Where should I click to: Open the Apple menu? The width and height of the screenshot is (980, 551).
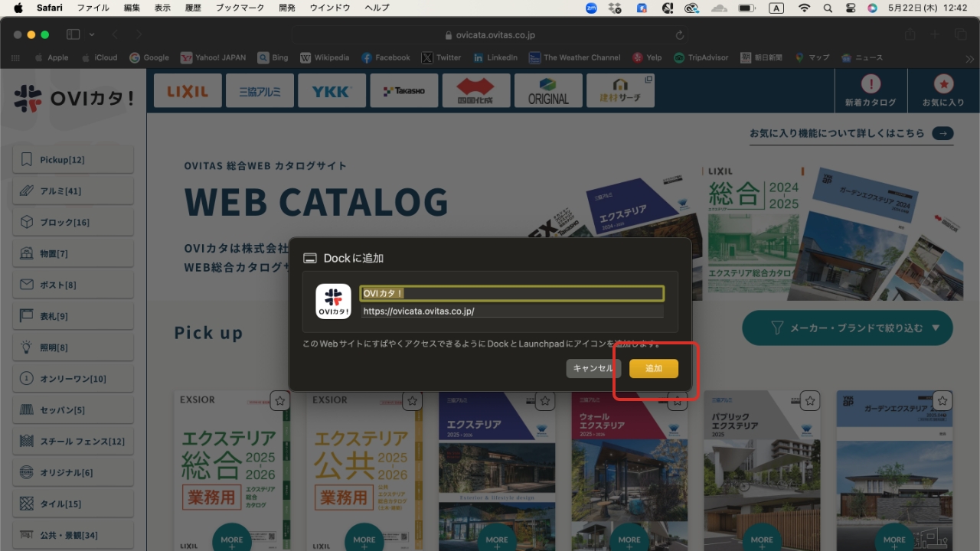18,8
